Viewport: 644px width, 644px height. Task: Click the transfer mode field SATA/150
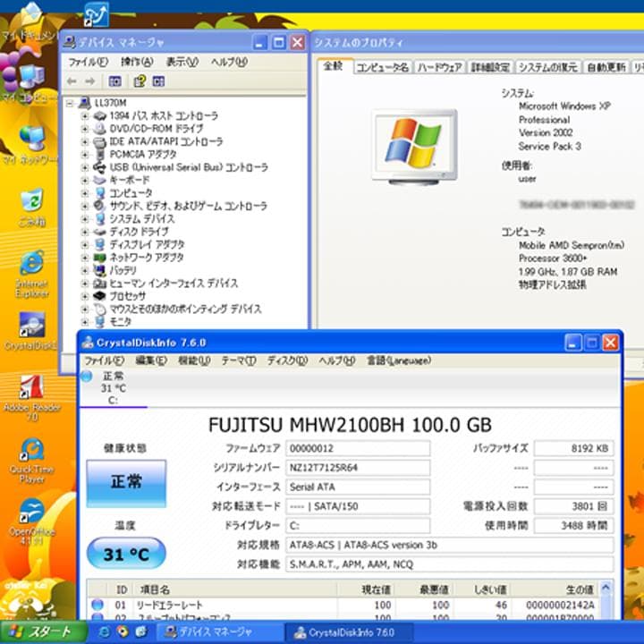tap(358, 506)
